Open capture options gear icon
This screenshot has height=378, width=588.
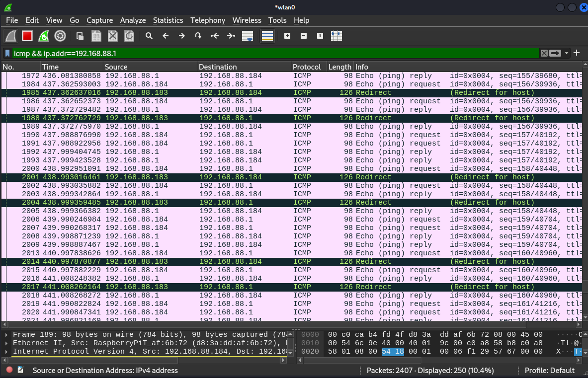tap(60, 36)
